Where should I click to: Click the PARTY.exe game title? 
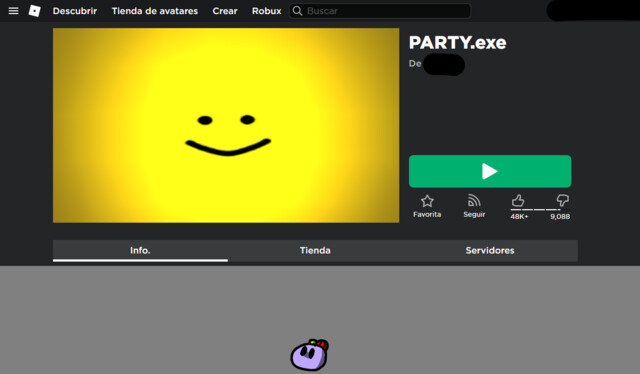[x=458, y=43]
